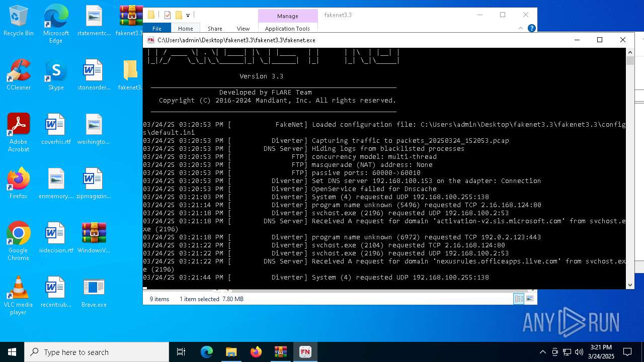Click the fakenet.exe console title bar icon
The width and height of the screenshot is (644, 362).
click(x=150, y=40)
